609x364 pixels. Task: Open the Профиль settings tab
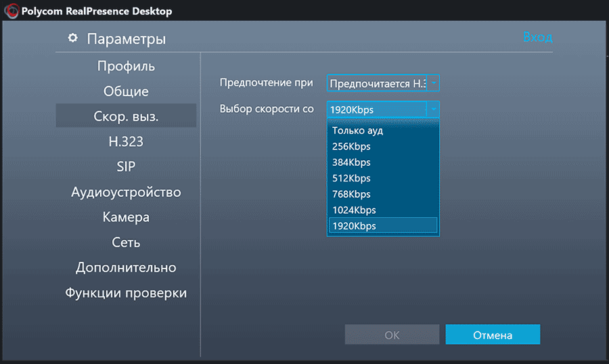pyautogui.click(x=126, y=66)
